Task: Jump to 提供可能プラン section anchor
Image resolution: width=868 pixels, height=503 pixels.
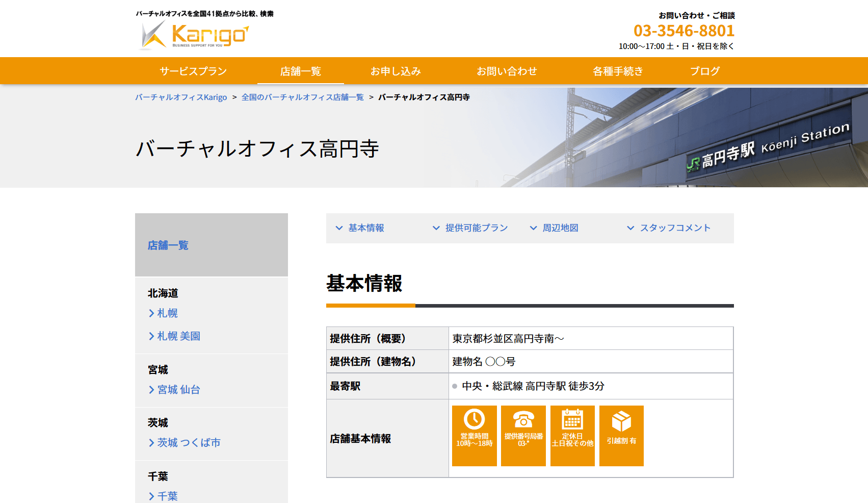Action: pyautogui.click(x=476, y=228)
